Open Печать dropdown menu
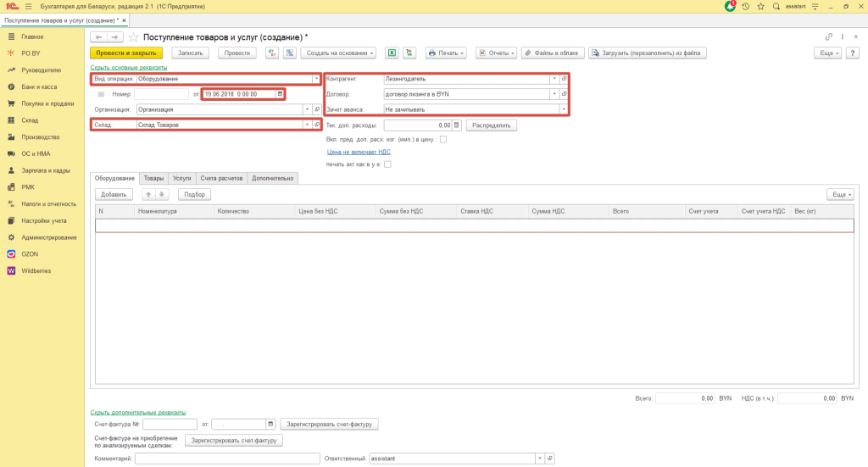The width and height of the screenshot is (868, 467). tap(446, 53)
